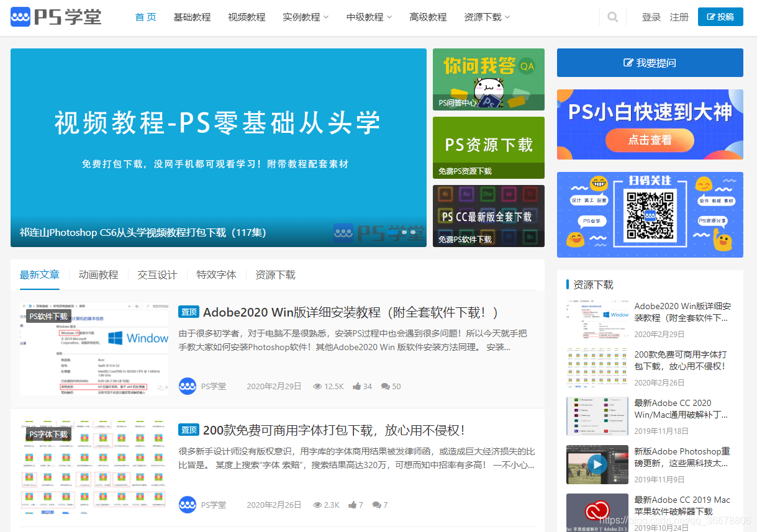Click the 登录 link
Screen dimensions: 757x532
tap(651, 17)
